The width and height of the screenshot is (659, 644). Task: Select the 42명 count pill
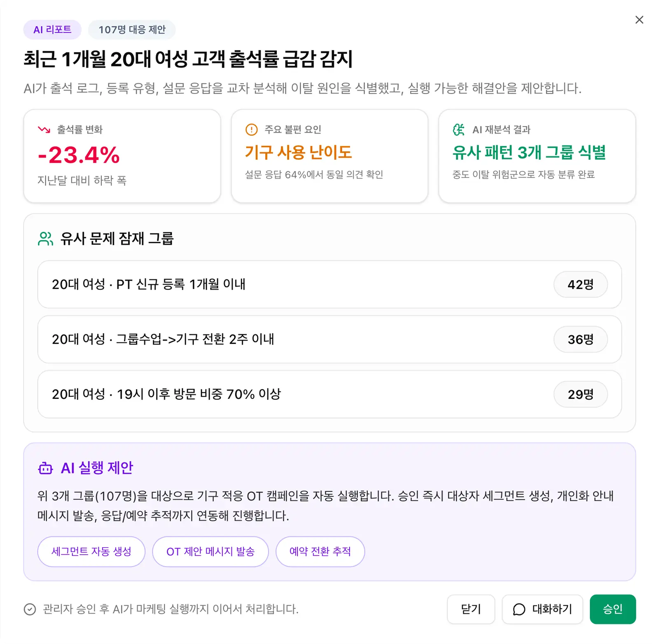coord(581,284)
